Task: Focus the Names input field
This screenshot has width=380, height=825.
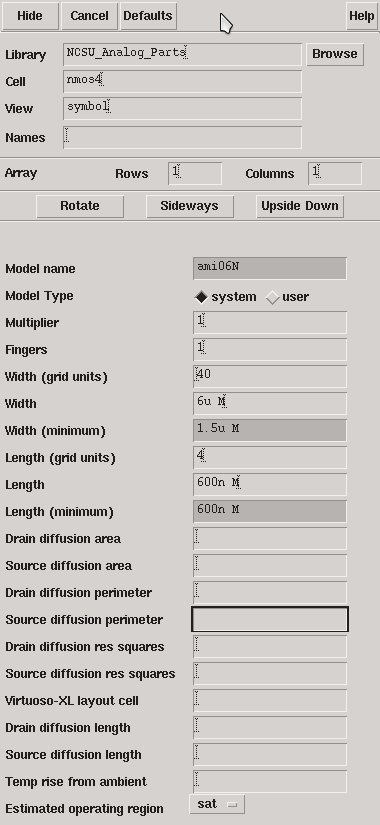Action: point(182,137)
